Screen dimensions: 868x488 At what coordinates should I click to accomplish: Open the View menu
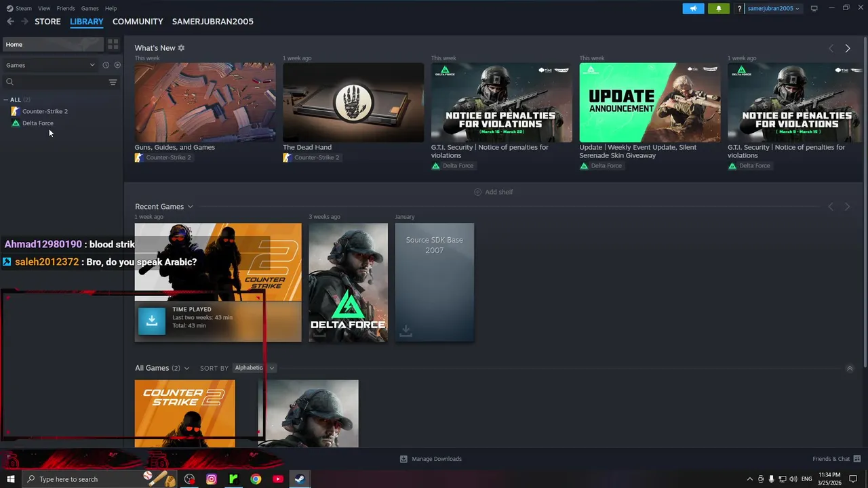[44, 8]
